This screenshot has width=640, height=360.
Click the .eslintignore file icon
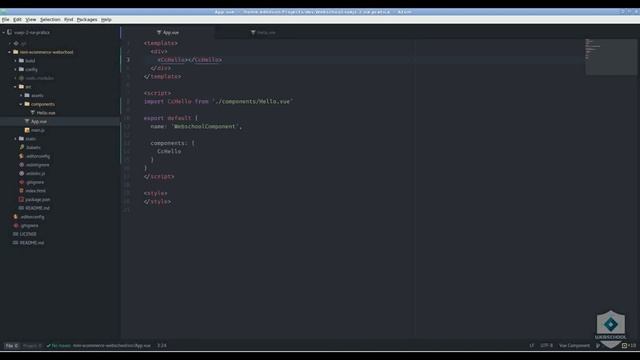[22, 165]
